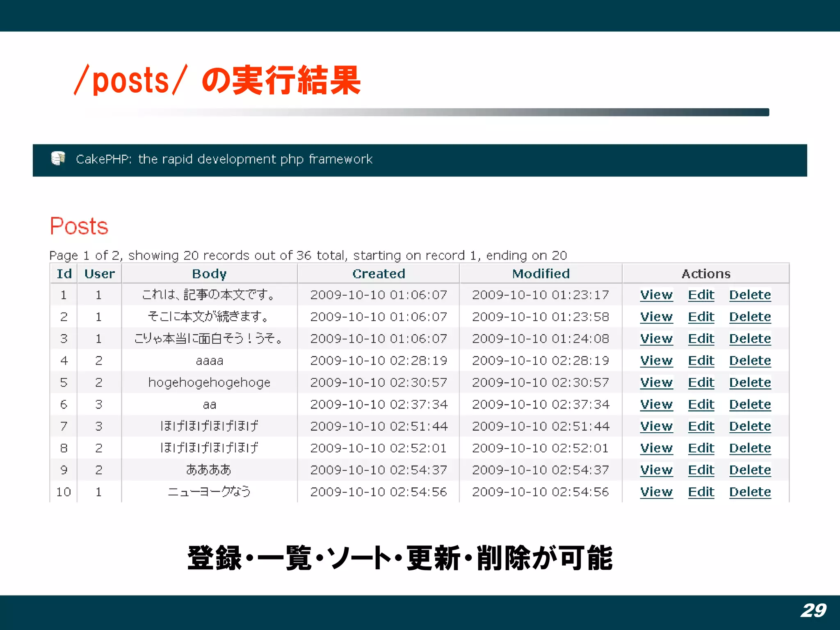The height and width of the screenshot is (630, 840).
Task: Delete the ニューヨークなう post
Action: tap(750, 492)
